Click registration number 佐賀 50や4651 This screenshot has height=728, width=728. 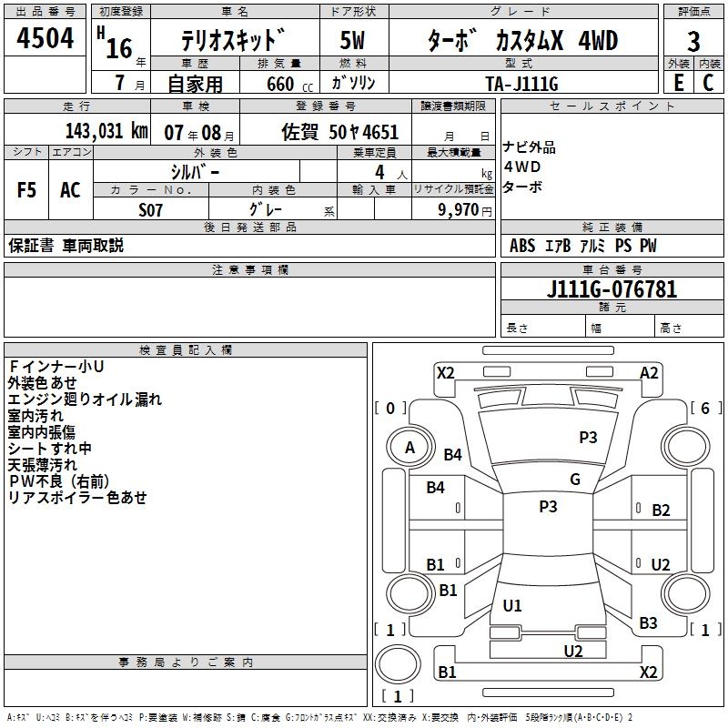tap(339, 132)
